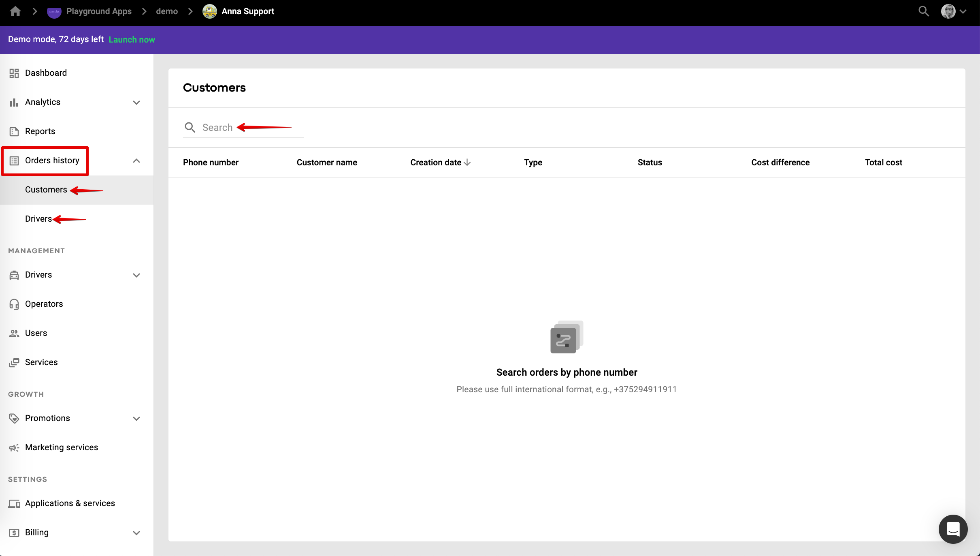Click the home icon in breadcrumb
Viewport: 980px width, 556px height.
click(15, 11)
